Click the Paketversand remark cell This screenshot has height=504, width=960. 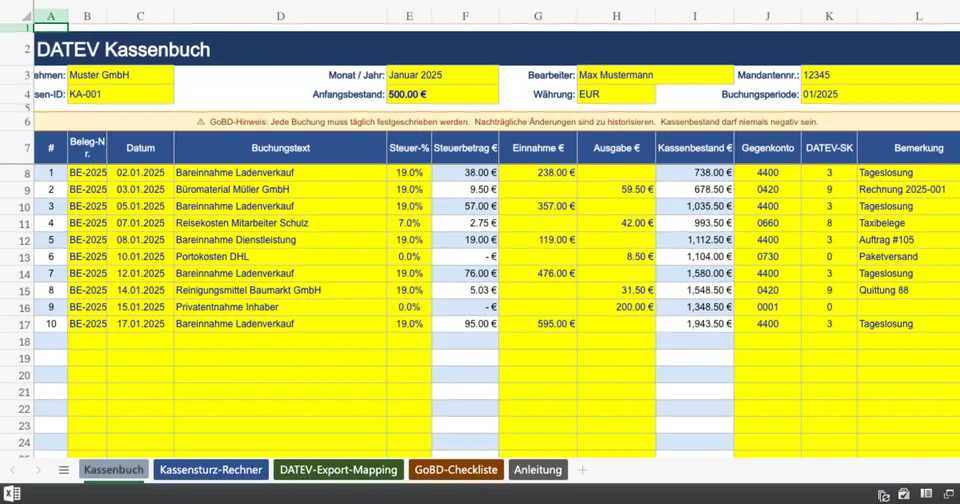(909, 257)
